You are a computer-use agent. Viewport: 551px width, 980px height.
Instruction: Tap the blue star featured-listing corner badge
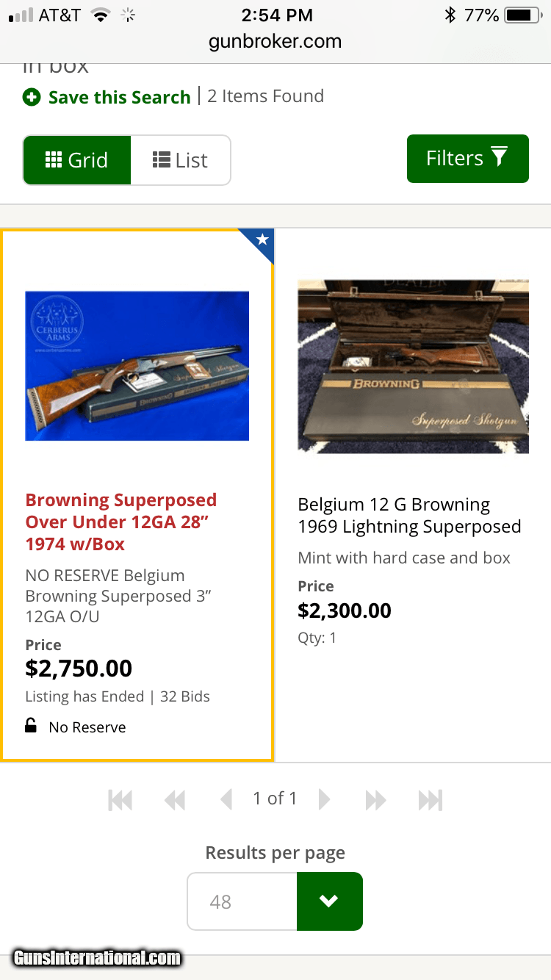click(262, 240)
